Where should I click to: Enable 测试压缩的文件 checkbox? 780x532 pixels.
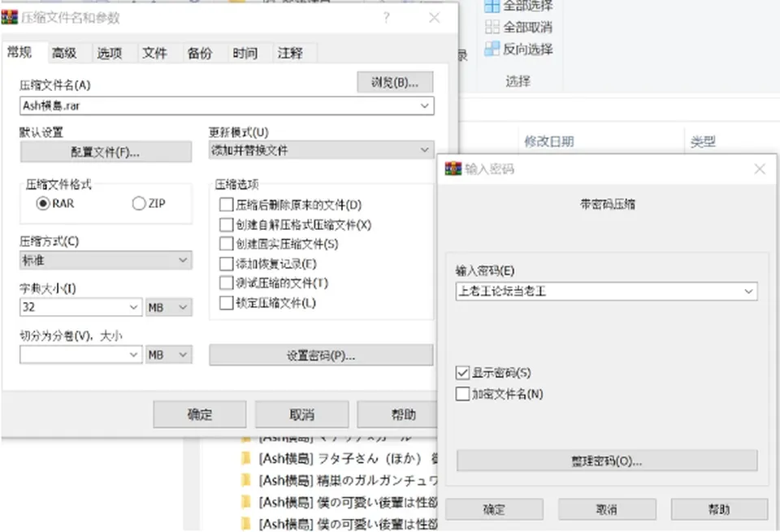(227, 283)
